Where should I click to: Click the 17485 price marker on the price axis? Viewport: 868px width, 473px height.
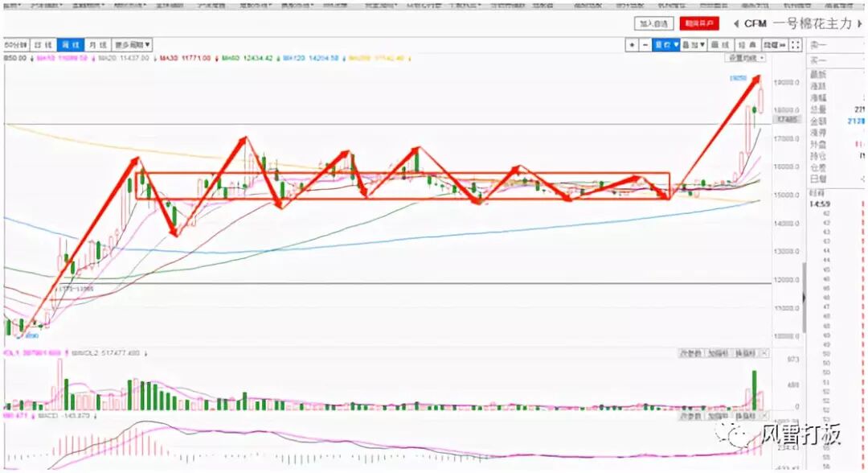pos(787,120)
